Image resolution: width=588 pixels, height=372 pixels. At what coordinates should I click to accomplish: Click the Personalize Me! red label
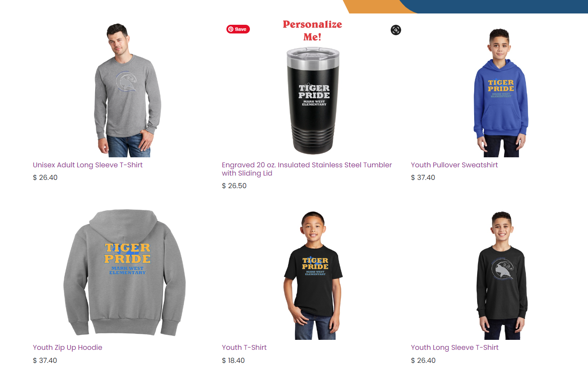[312, 30]
